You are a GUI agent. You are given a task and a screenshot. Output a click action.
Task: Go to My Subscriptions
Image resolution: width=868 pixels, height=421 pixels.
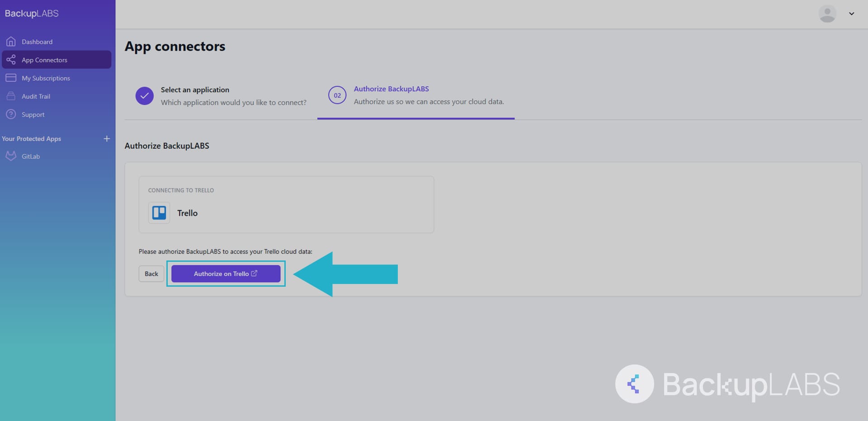tap(57, 78)
